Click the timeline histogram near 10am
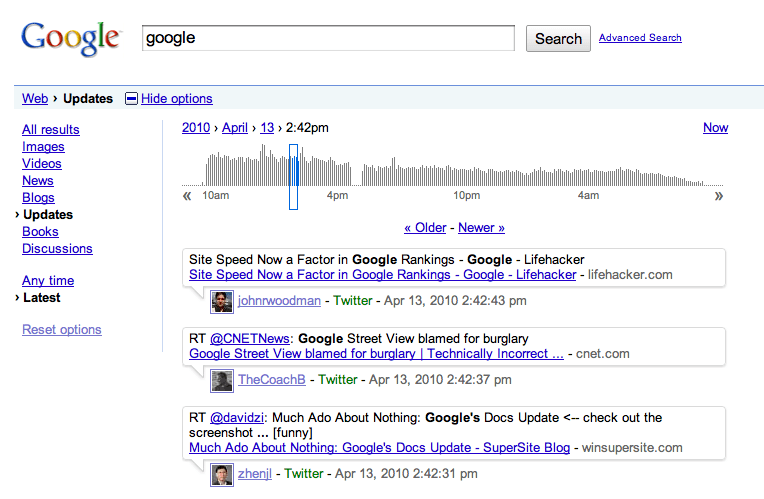 click(213, 171)
